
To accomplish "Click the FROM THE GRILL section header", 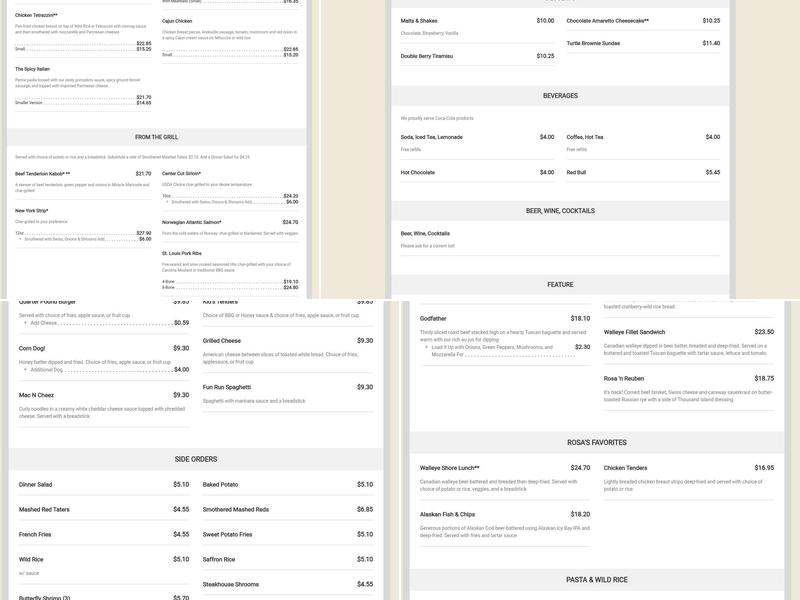I will (156, 137).
